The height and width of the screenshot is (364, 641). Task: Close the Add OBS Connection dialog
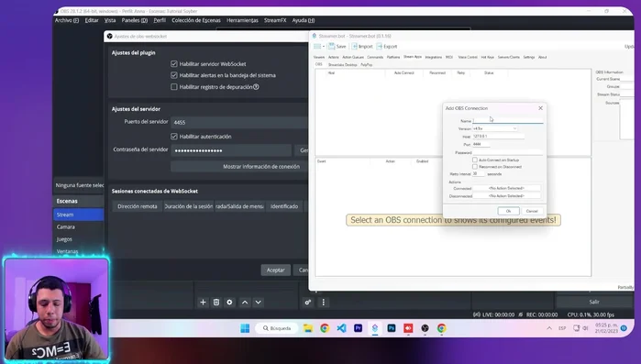point(540,108)
